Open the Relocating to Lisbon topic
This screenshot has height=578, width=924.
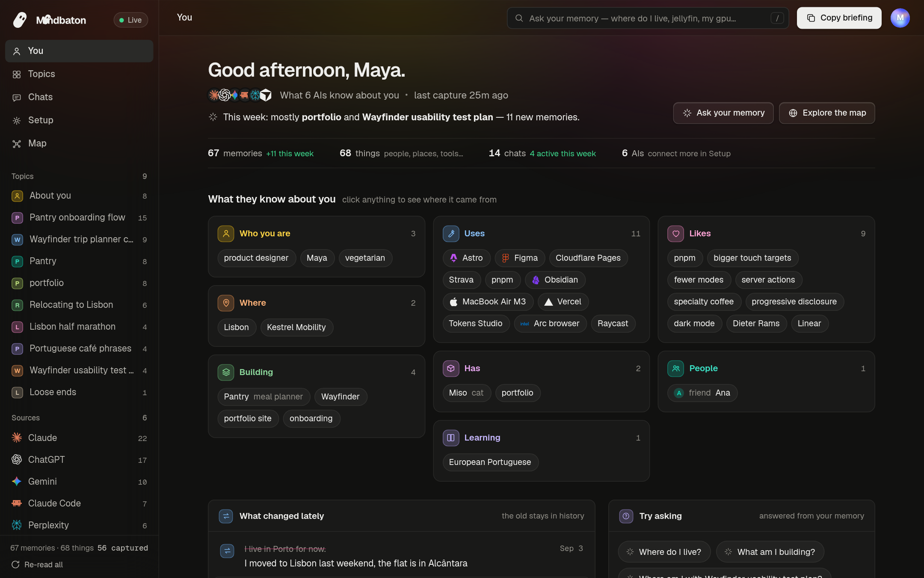tap(79, 305)
